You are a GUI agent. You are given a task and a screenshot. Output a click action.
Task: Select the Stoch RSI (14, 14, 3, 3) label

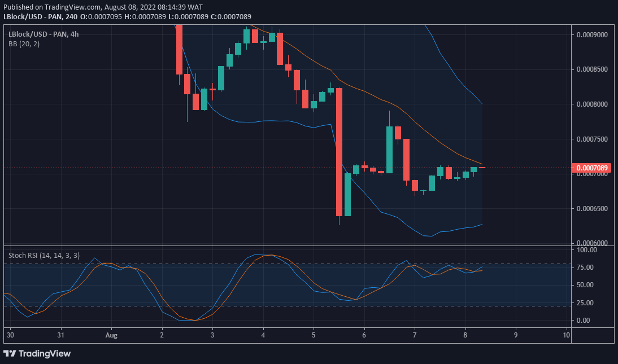(44, 255)
